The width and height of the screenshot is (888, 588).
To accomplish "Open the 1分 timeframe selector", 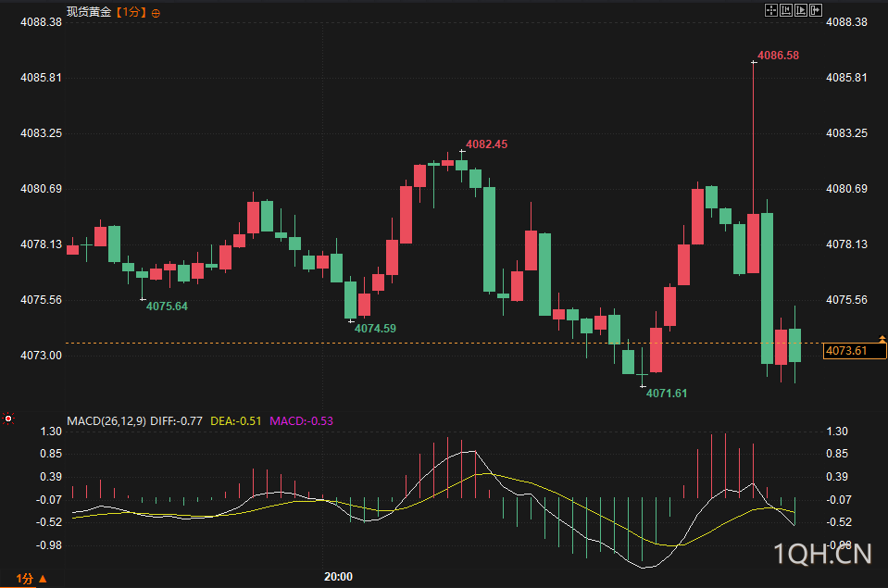I will click(24, 579).
